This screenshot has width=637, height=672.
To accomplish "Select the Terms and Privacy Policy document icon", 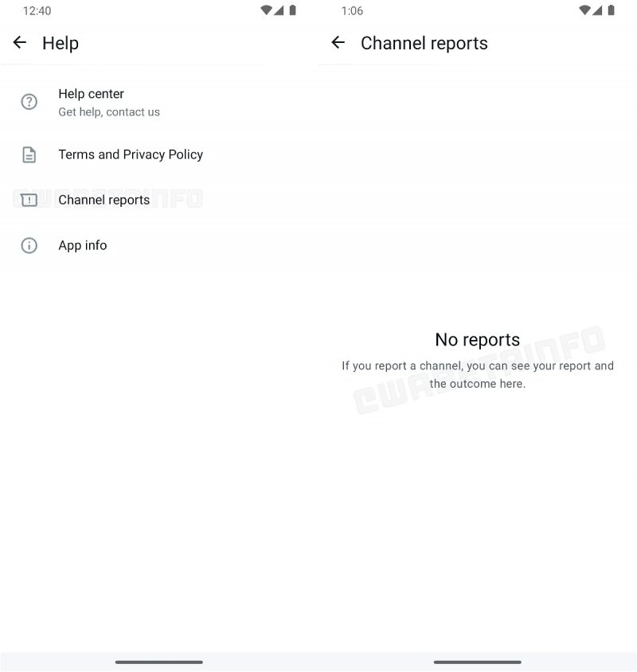I will (x=29, y=154).
